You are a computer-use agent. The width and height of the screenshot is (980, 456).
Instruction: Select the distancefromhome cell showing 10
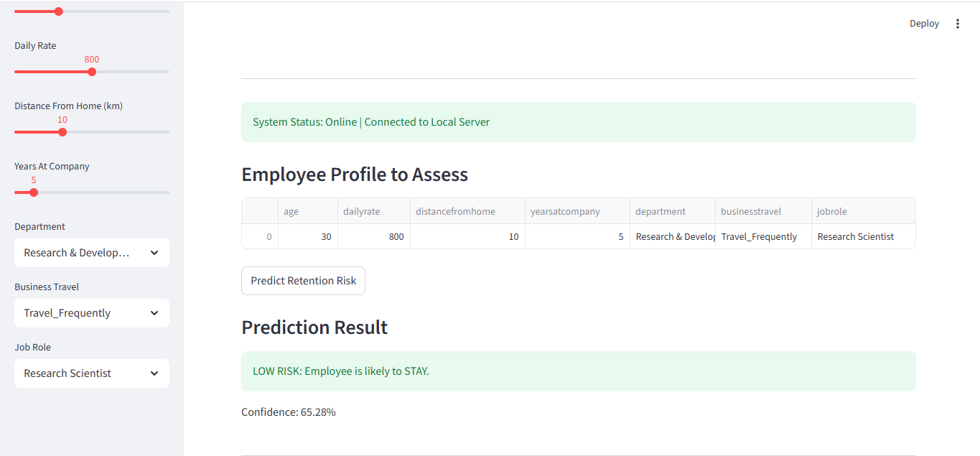(467, 236)
